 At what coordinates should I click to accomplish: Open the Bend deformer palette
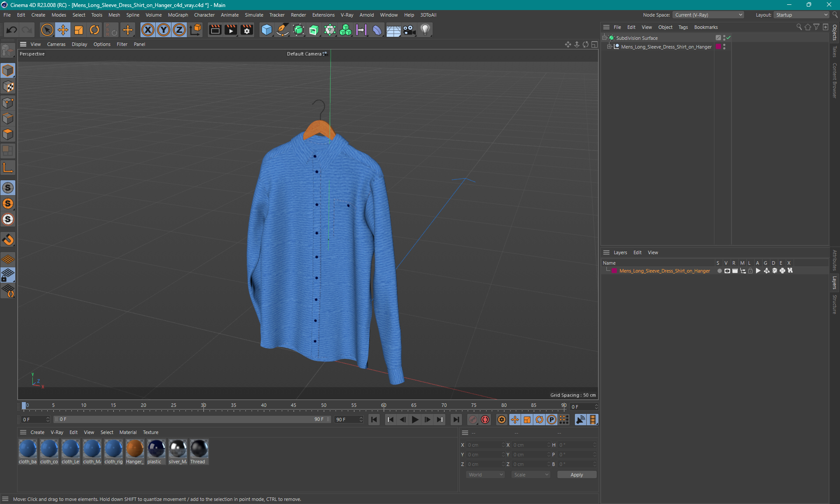tap(377, 30)
